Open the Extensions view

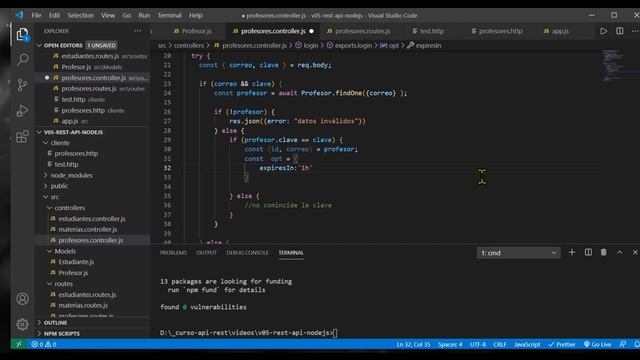pos(22,136)
